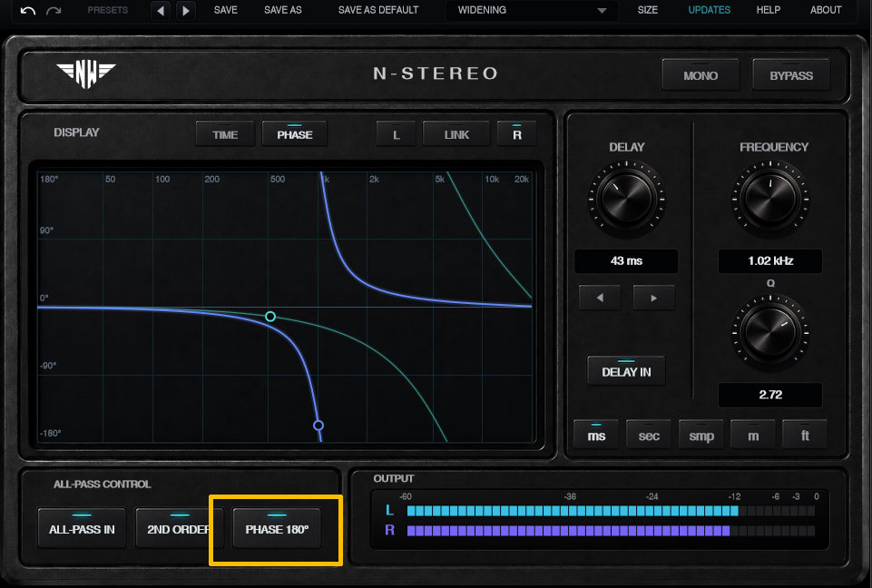Screen dimensions: 872x588
Task: Select ft distance units
Action: [804, 435]
